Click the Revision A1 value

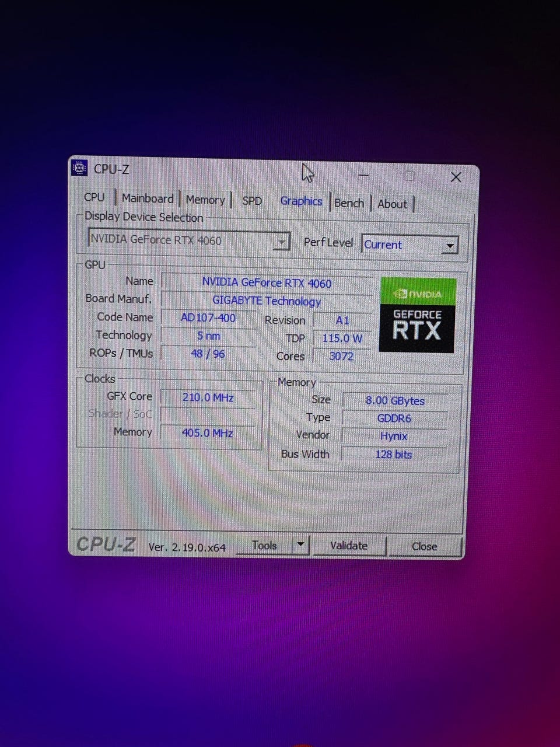point(342,320)
